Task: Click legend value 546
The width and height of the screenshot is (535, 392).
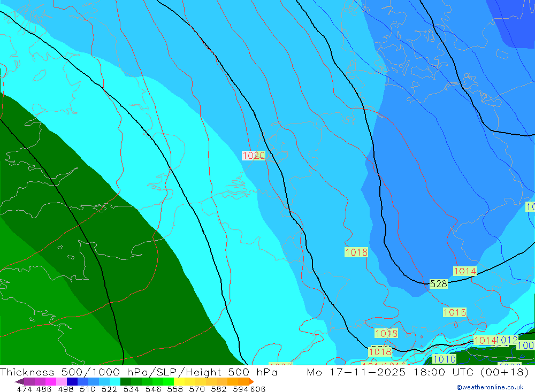Action: click(153, 389)
